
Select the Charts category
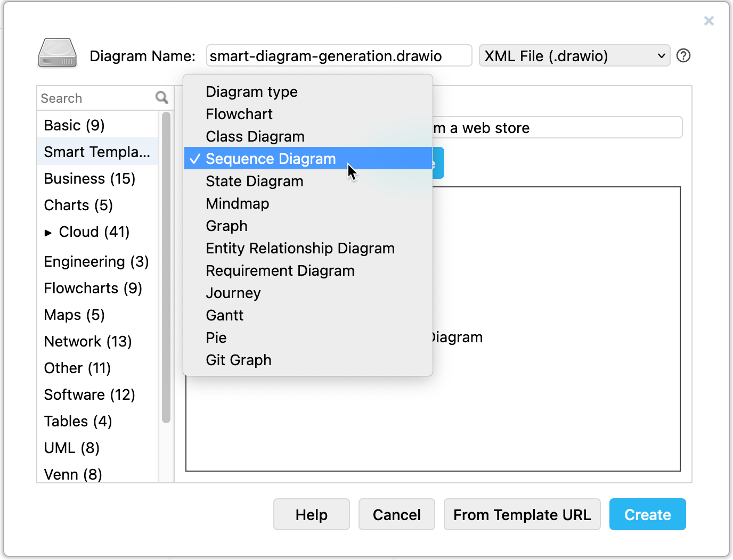click(x=78, y=205)
